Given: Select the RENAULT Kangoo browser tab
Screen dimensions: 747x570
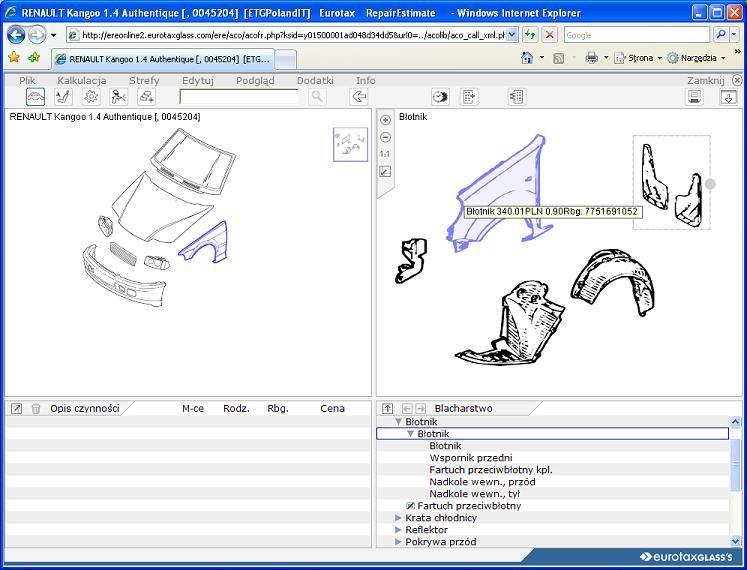Looking at the screenshot, I should pyautogui.click(x=163, y=59).
